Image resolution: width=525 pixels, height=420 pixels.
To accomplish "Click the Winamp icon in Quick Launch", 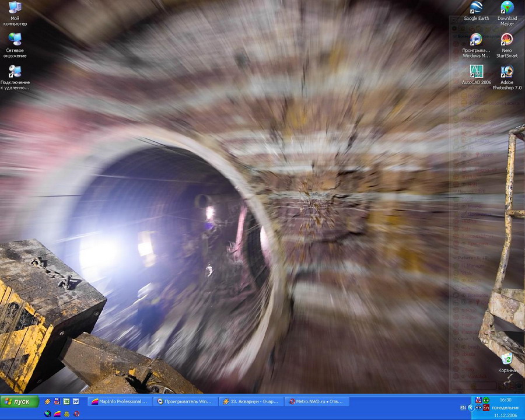I will (48, 401).
